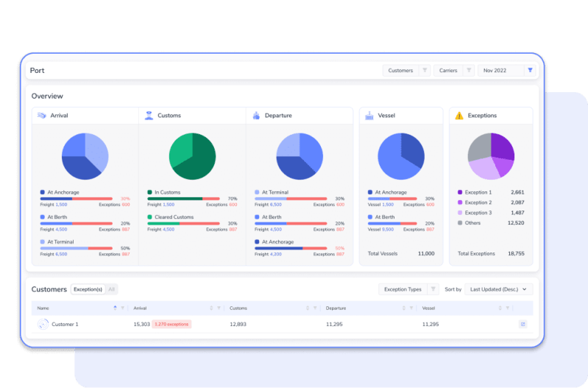The height and width of the screenshot is (388, 588).
Task: Click the Vessel container ship icon
Action: [x=369, y=116]
